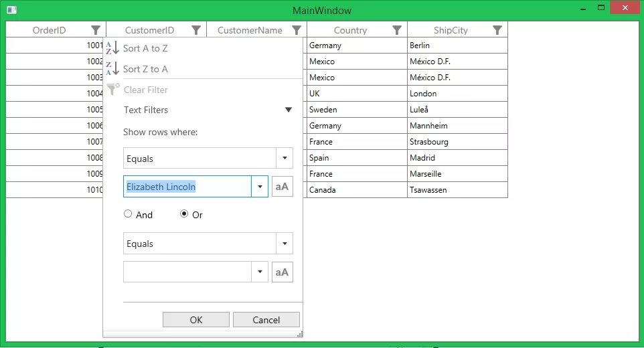The image size is (644, 348).
Task: Open the Elizabeth Lincoln value dropdown arrow
Action: 260,187
